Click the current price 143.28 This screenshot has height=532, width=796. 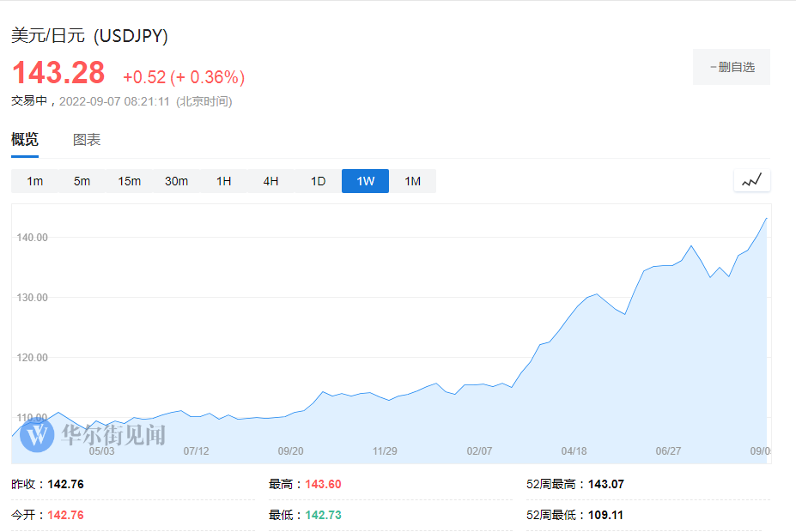pyautogui.click(x=58, y=73)
